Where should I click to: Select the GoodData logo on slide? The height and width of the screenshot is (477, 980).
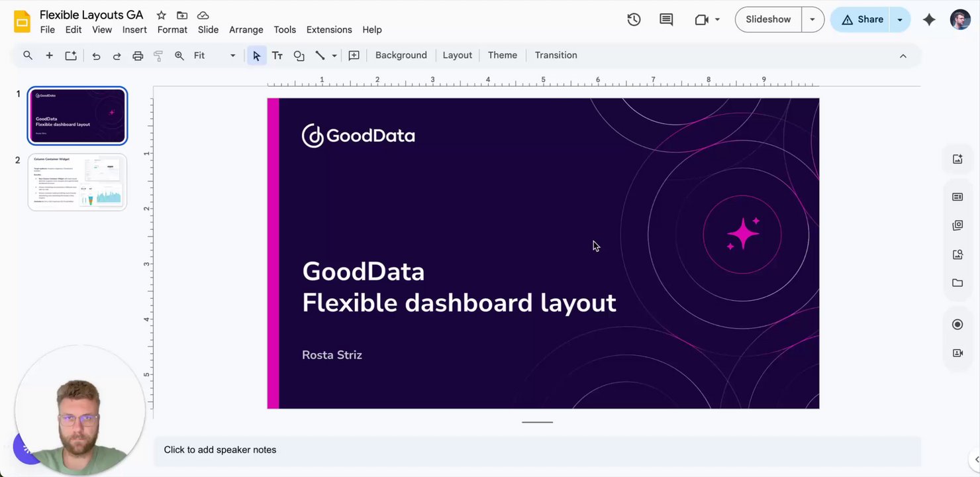[358, 136]
